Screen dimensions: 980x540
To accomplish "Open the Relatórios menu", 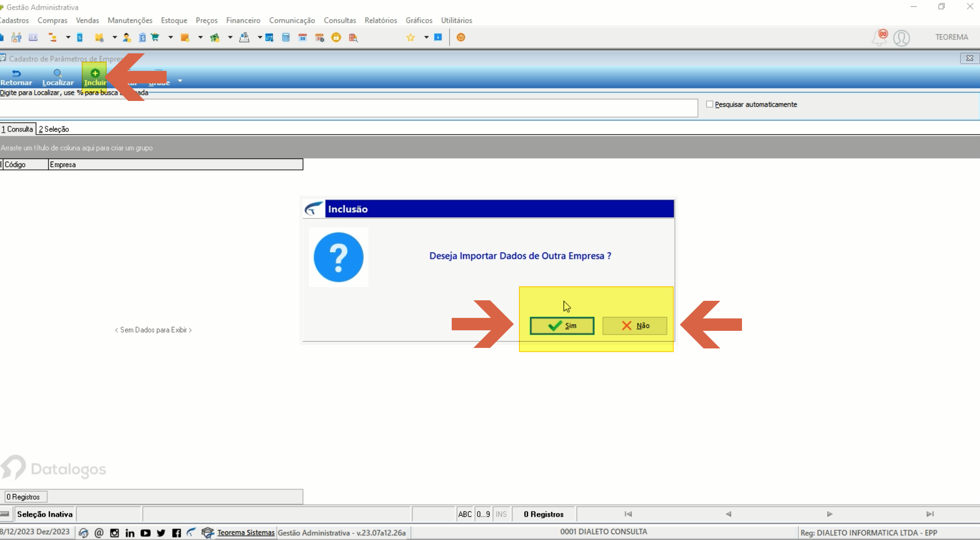I will pyautogui.click(x=381, y=20).
